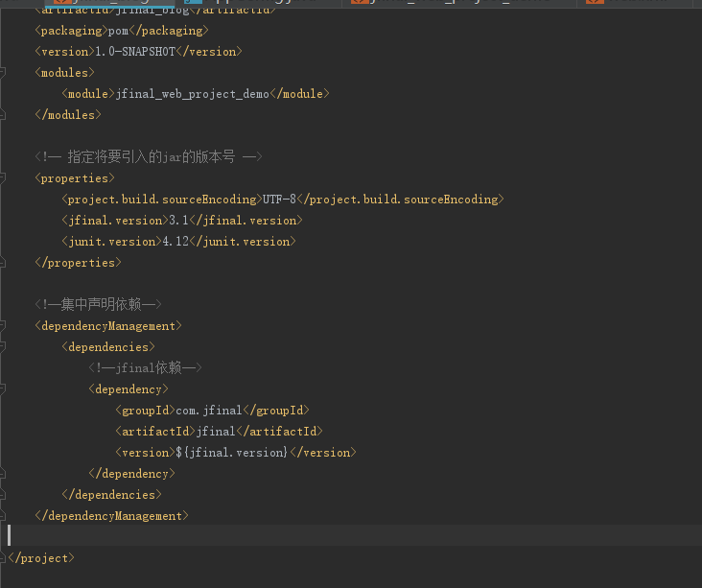Viewport: 702px width, 588px height.
Task: Click 3.1 value in jfinal.version property
Action: click(178, 220)
